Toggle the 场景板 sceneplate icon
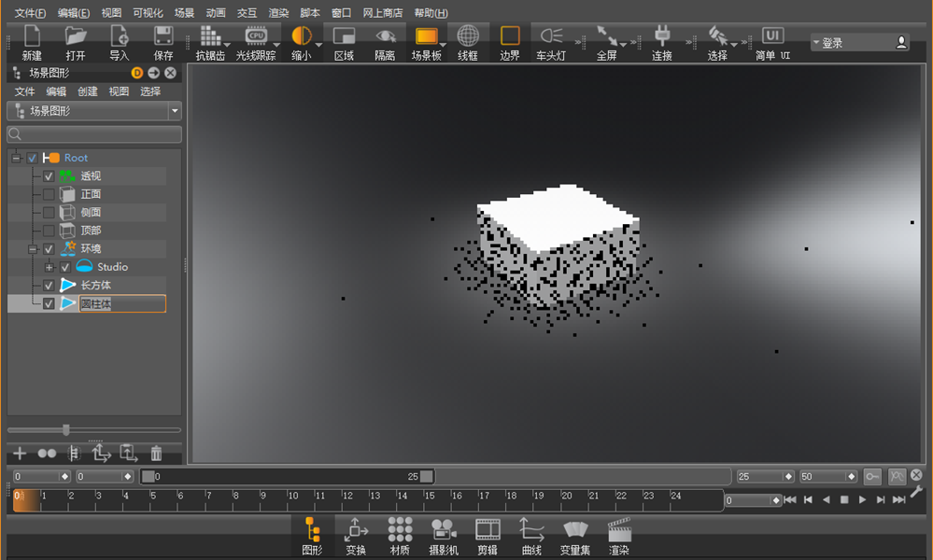933x560 pixels. [426, 36]
